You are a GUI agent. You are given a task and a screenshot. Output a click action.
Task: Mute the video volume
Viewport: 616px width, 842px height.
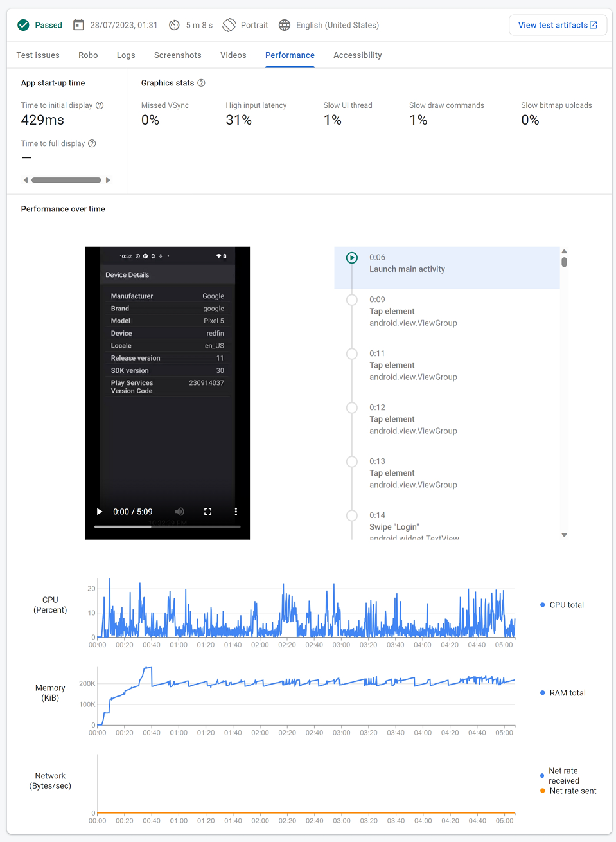point(180,512)
